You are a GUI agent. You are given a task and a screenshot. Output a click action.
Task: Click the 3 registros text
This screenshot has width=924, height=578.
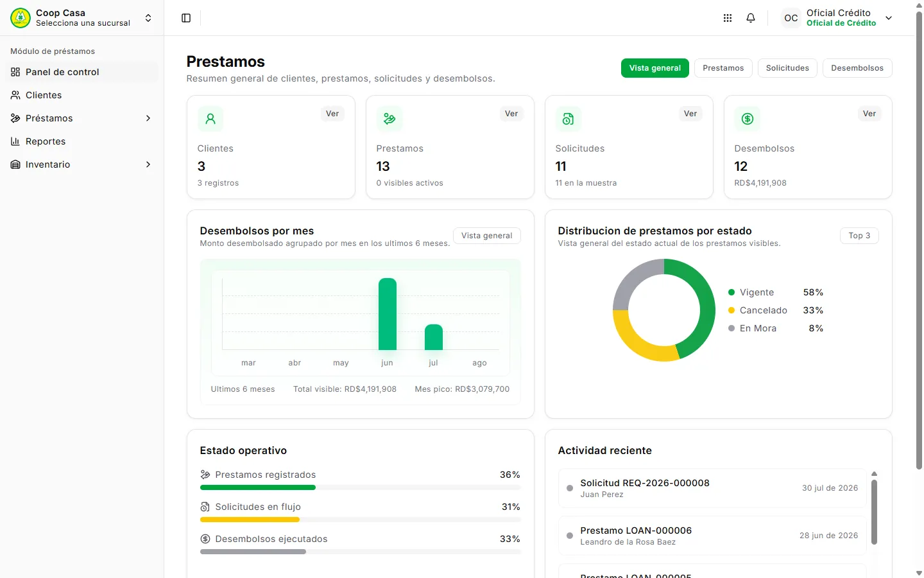coord(218,183)
